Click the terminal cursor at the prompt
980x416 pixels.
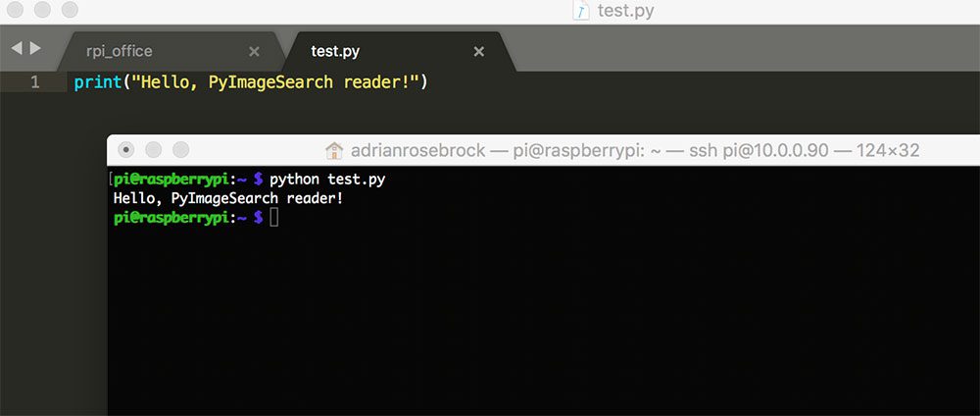pyautogui.click(x=273, y=218)
